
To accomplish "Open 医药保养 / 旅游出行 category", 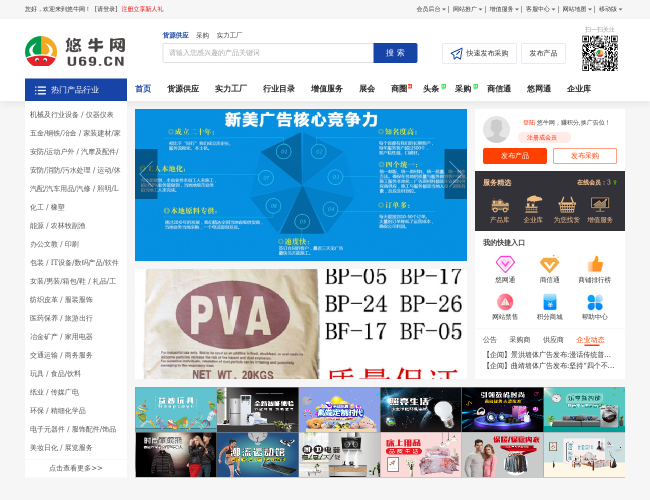I will click(x=61, y=318).
